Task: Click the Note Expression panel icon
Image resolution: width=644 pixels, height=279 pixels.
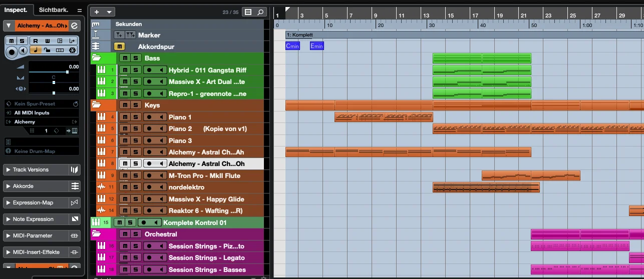Action: 75,219
